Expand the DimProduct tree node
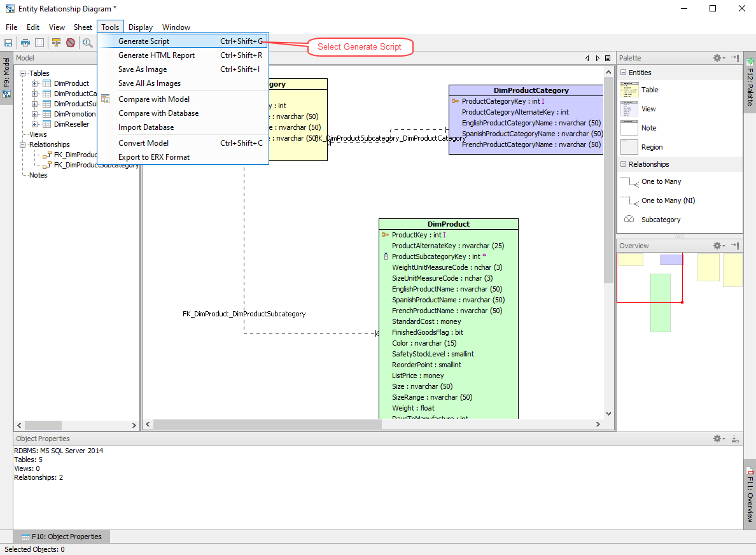 click(x=35, y=83)
